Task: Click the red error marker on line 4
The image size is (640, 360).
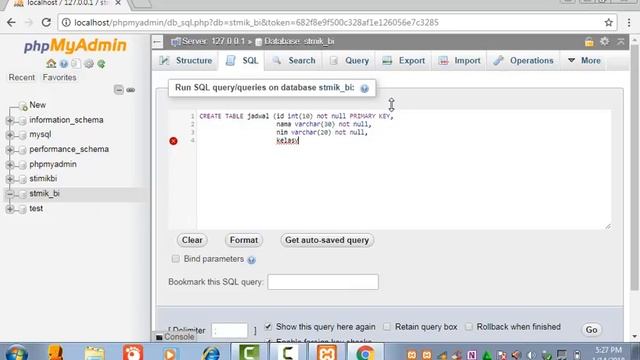Action: (173, 141)
